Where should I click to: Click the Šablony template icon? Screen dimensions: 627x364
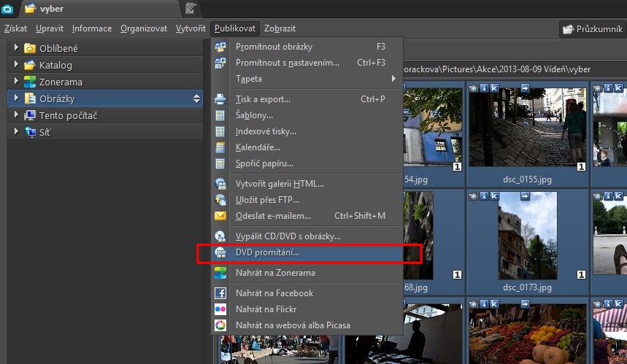[x=220, y=115]
